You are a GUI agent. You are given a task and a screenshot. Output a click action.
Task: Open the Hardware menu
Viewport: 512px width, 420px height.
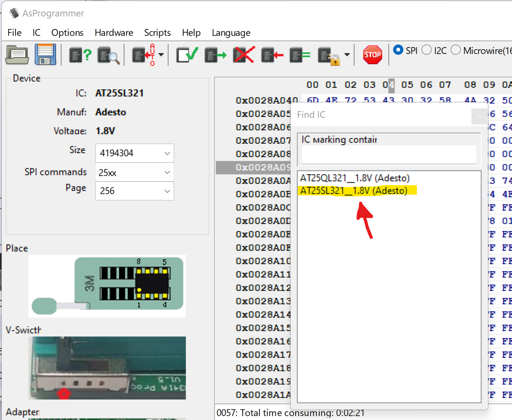pos(114,33)
